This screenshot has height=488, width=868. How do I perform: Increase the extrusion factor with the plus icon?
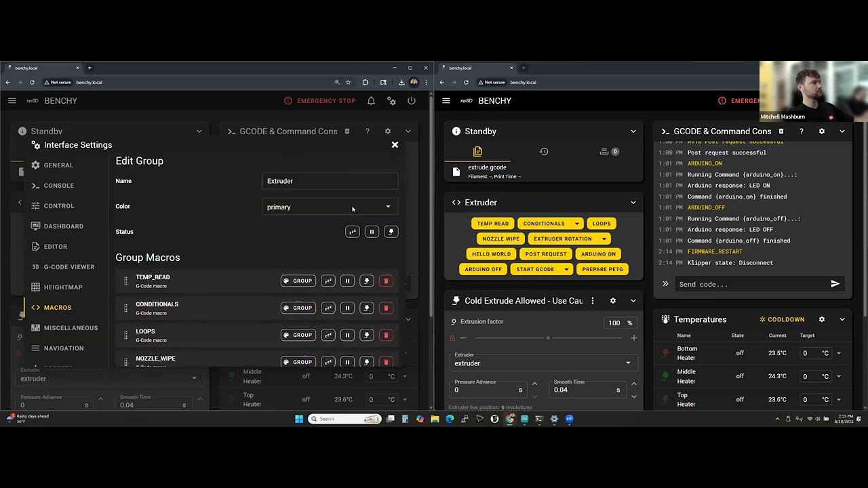(633, 338)
